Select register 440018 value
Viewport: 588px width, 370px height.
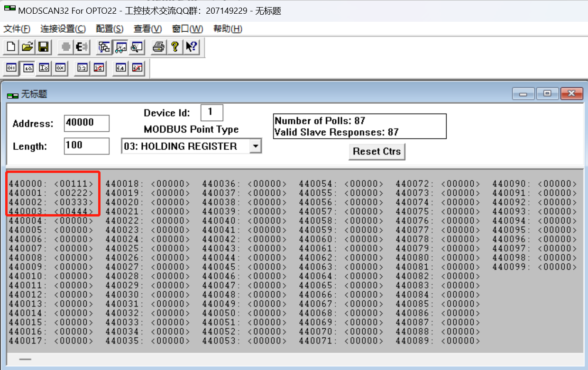[171, 184]
